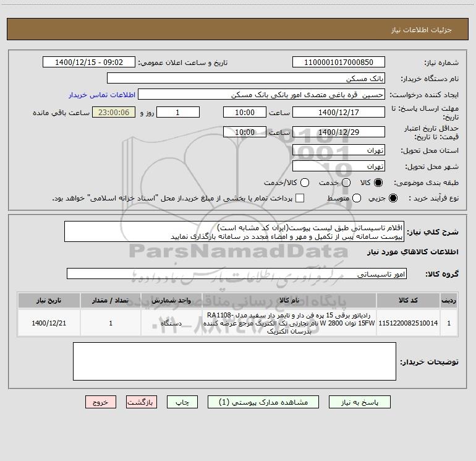Viewport: 476px width, 461px height.
Task: Click the quantity cell showing 1
Action: click(111, 323)
